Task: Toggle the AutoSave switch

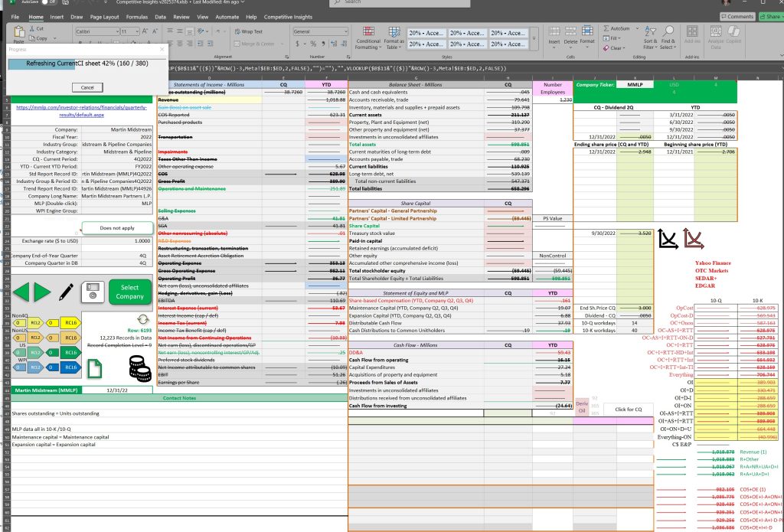Action: click(48, 2)
